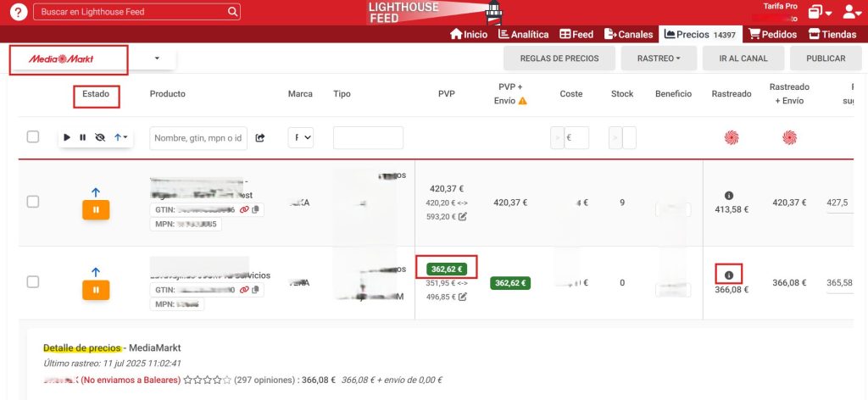The height and width of the screenshot is (400, 868).
Task: Click the PUBLICAR button
Action: point(826,58)
